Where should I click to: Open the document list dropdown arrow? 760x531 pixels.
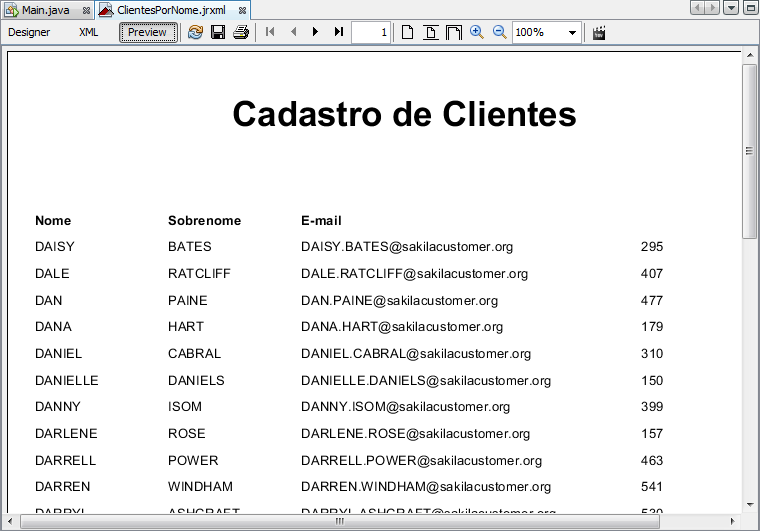[x=732, y=8]
